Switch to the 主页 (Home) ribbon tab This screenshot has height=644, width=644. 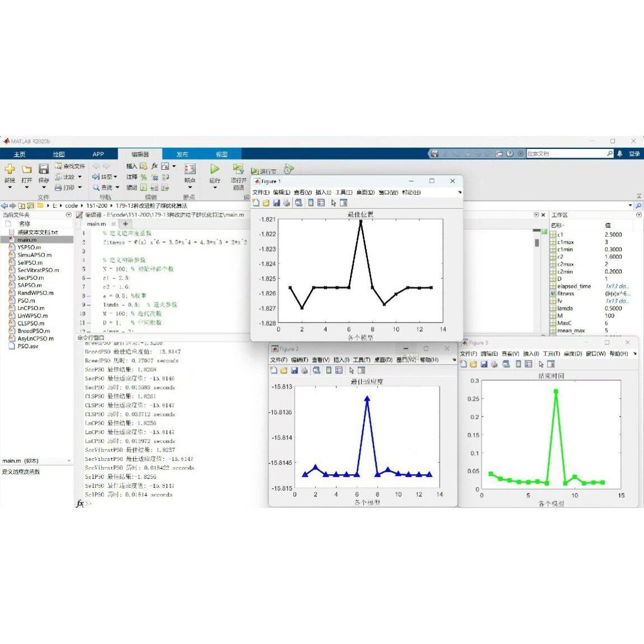(x=20, y=155)
